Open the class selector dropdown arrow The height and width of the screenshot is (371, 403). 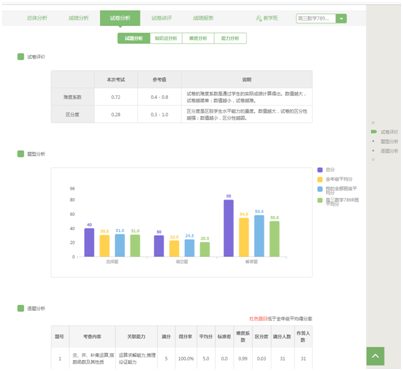pyautogui.click(x=341, y=19)
